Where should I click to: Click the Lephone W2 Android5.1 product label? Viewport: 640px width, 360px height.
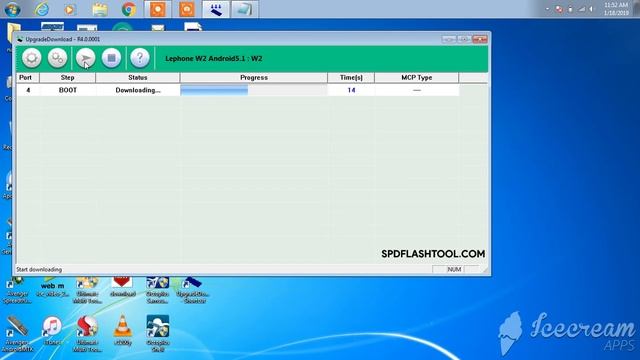tap(213, 58)
